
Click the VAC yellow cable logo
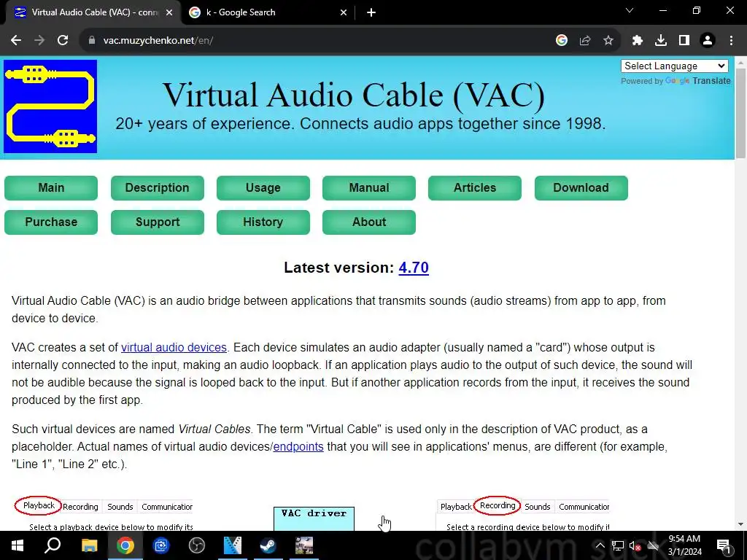tap(50, 106)
